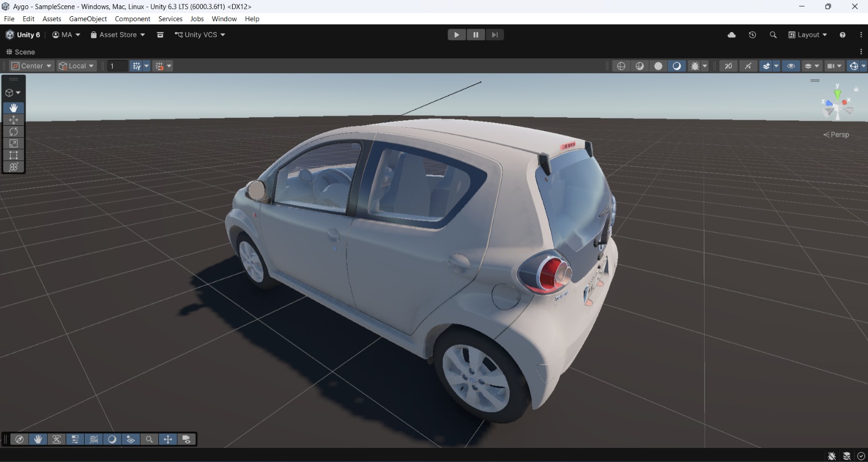
Task: Open the Layout dropdown
Action: (x=808, y=35)
